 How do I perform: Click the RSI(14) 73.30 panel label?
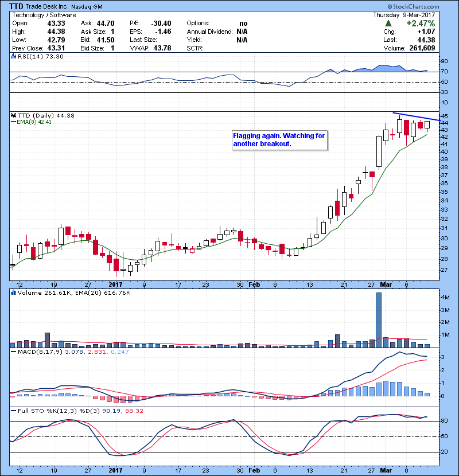point(41,56)
